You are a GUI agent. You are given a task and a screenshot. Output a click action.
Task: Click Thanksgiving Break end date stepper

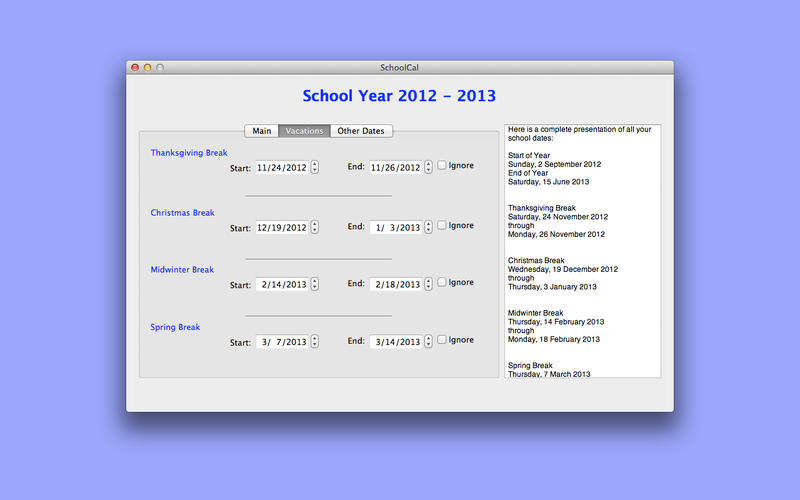(x=429, y=168)
